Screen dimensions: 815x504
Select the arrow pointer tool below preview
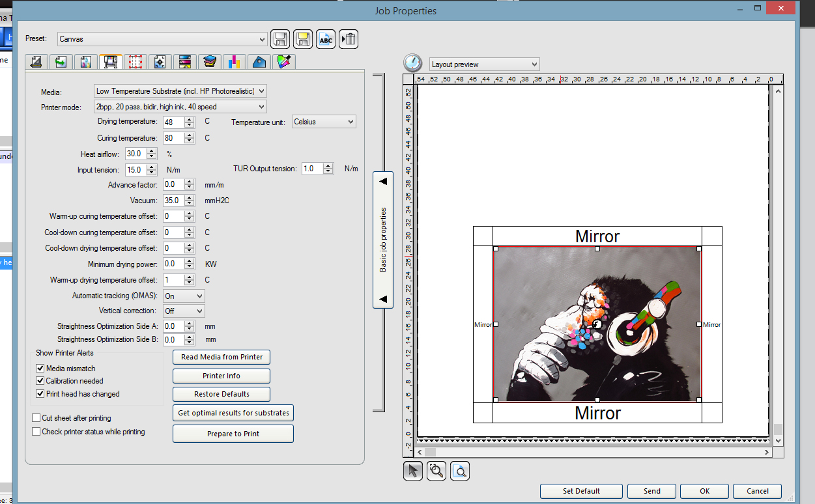[x=413, y=471]
